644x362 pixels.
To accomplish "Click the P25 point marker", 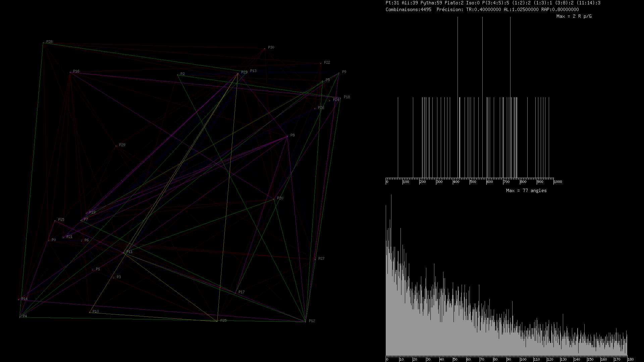I will click(217, 321).
